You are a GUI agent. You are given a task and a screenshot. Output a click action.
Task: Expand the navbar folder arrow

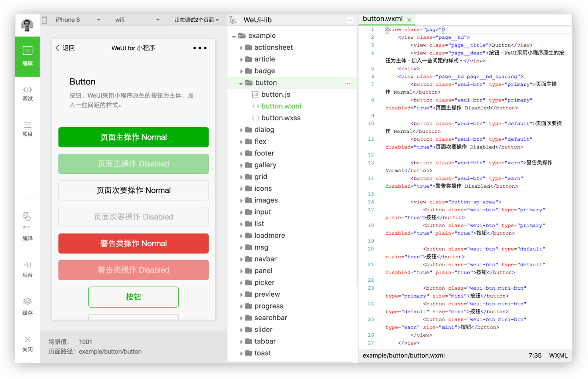(241, 259)
